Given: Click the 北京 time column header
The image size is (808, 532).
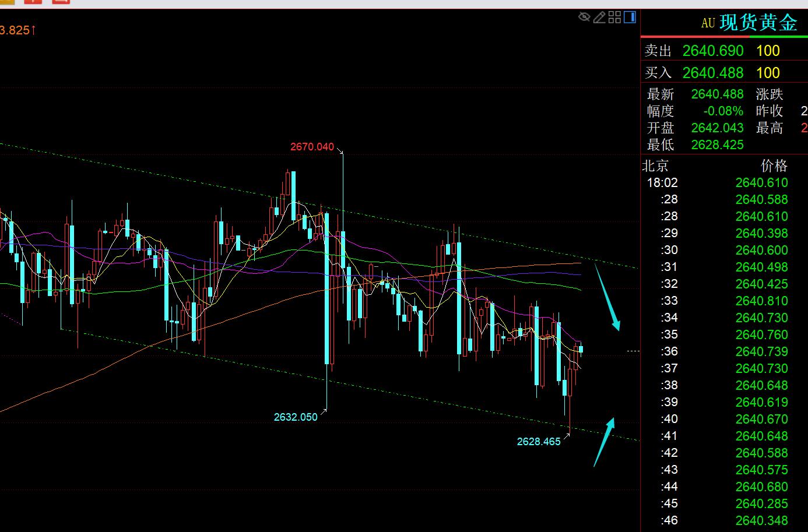Looking at the screenshot, I should click(x=656, y=165).
